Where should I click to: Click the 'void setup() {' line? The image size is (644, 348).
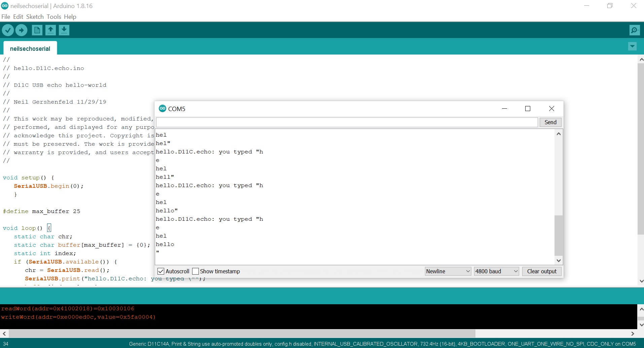pyautogui.click(x=28, y=178)
